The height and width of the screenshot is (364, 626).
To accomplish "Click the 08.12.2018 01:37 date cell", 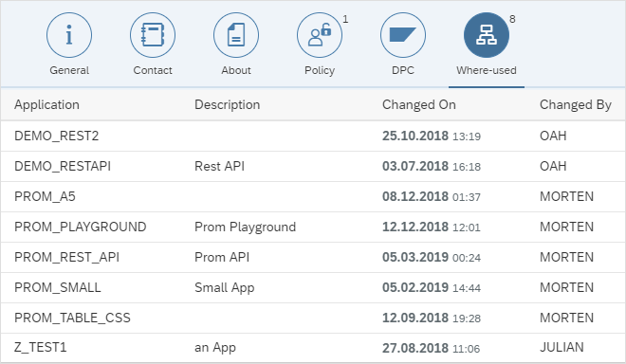I will pos(432,197).
